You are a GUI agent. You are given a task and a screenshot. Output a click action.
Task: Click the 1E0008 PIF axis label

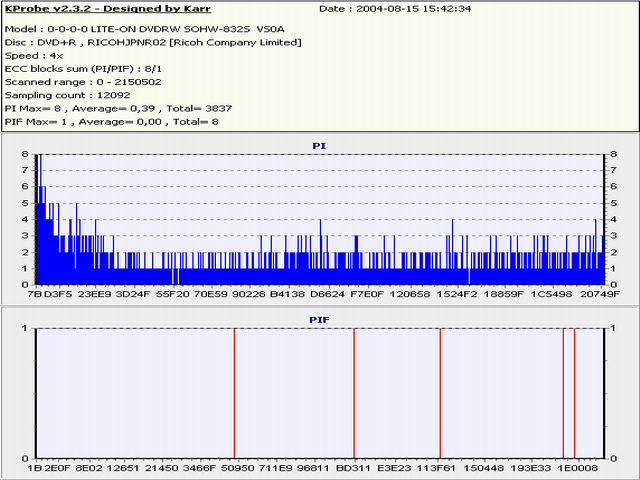click(578, 468)
